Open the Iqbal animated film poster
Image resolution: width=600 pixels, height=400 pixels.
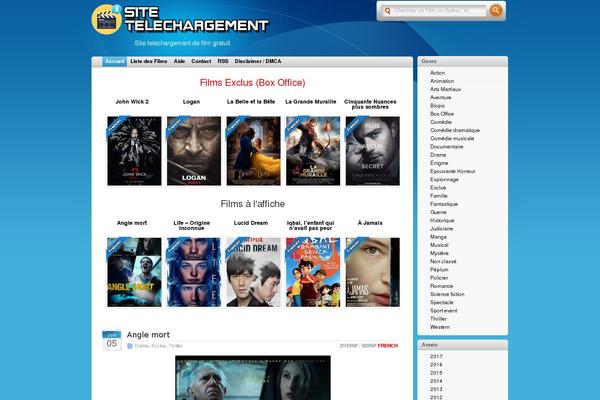[313, 272]
